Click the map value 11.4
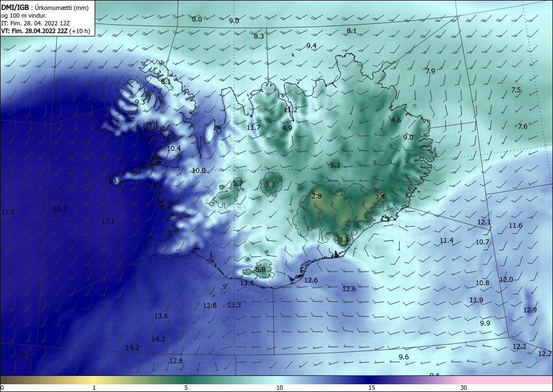The height and width of the screenshot is (392, 553). pyautogui.click(x=446, y=240)
